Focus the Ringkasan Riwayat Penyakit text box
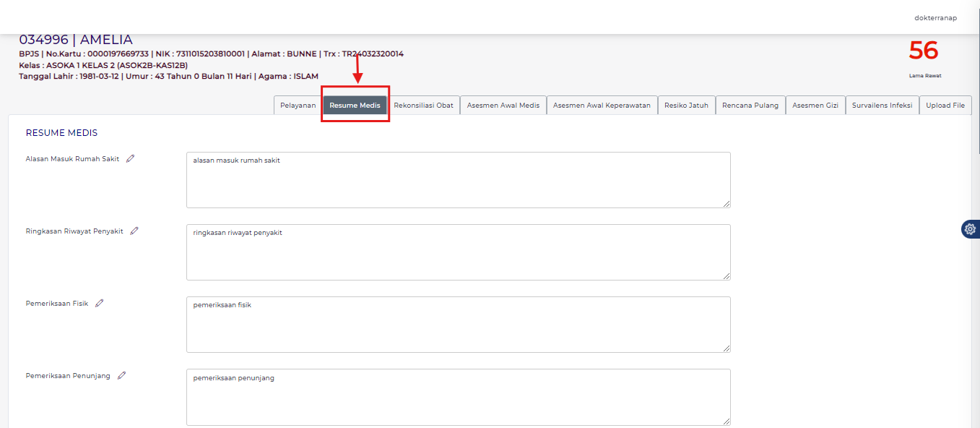Screen dimensions: 980x428 coord(458,253)
